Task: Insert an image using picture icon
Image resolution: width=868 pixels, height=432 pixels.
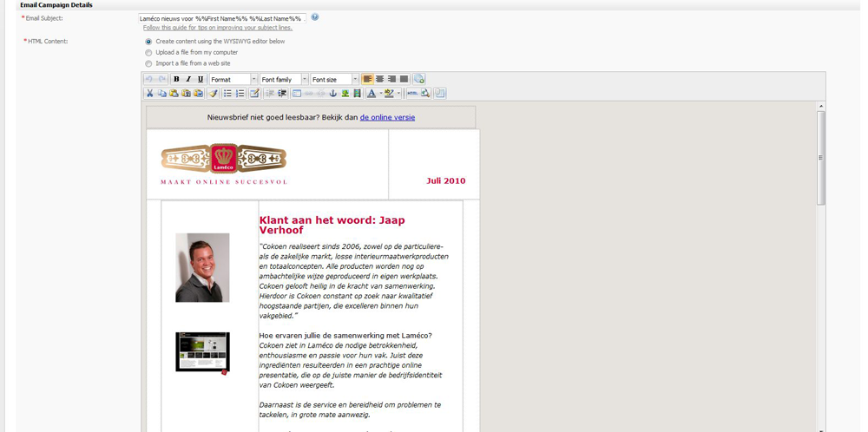Action: tap(345, 94)
